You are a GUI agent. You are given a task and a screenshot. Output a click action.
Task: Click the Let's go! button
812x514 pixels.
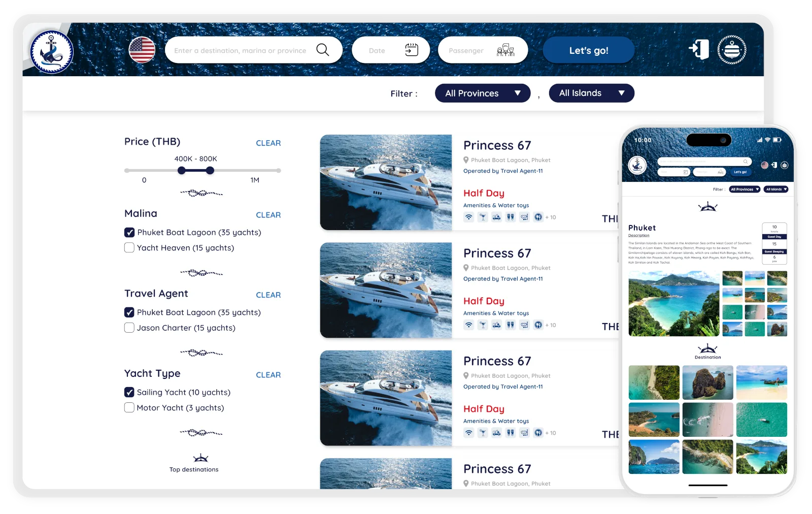[x=589, y=50]
